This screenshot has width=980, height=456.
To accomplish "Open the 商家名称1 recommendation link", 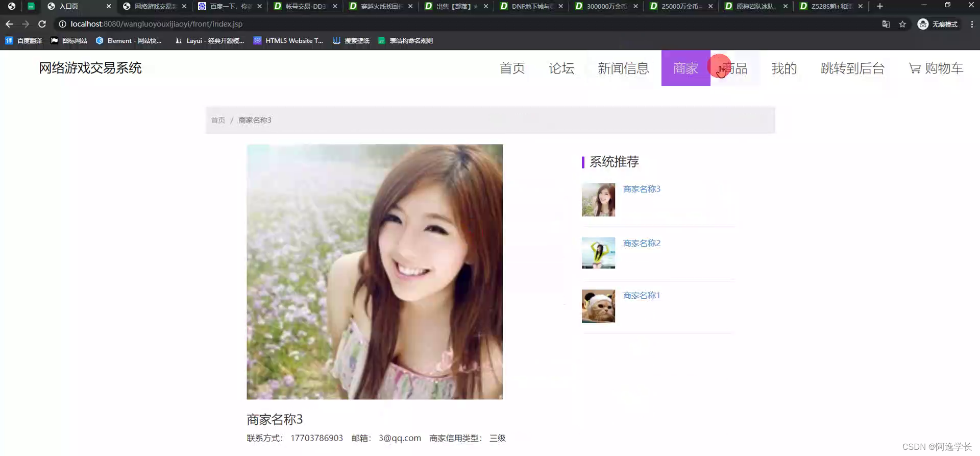I will pos(642,296).
